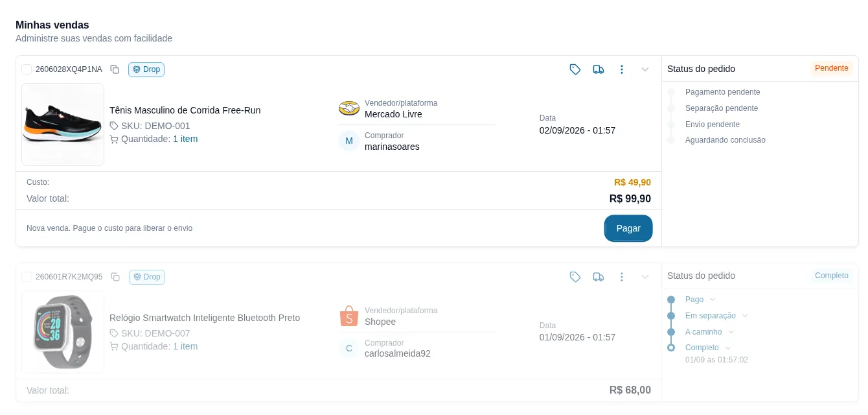Click Relógio Smartwatch Inteligente Bluetooth Preto title
Viewport: 868px width, 415px height.
tap(205, 318)
